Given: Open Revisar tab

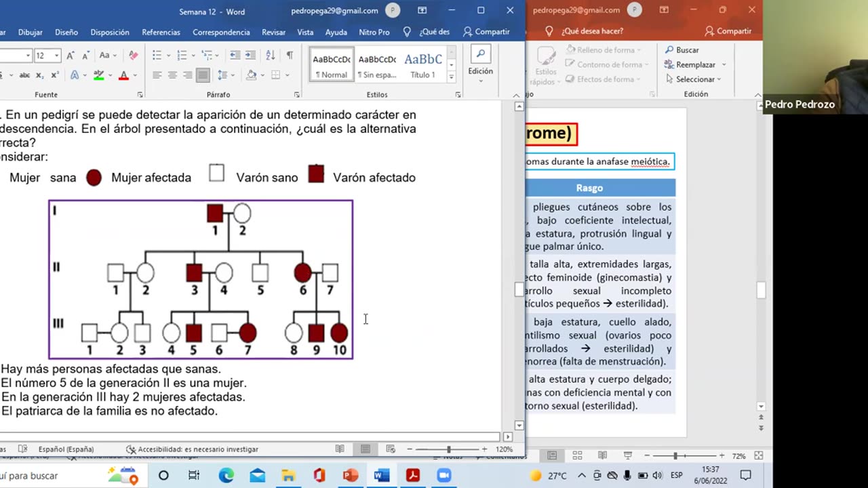Looking at the screenshot, I should 274,32.
